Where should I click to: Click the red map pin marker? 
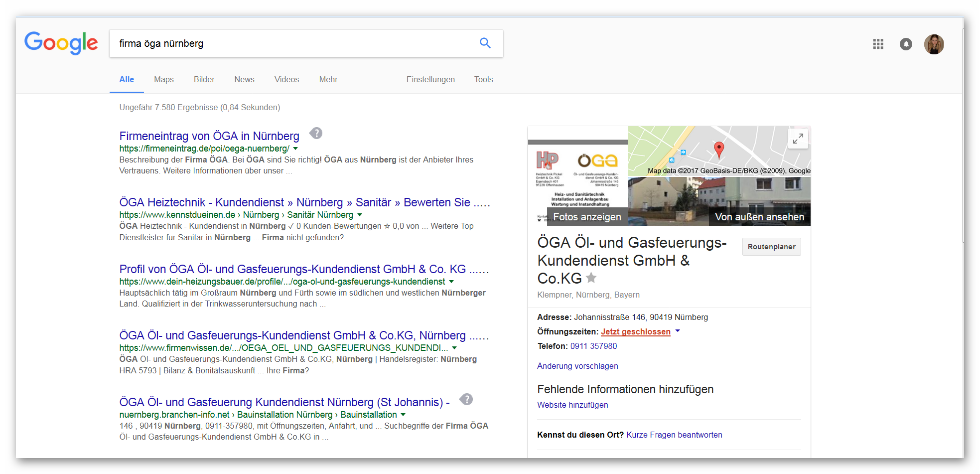click(718, 150)
